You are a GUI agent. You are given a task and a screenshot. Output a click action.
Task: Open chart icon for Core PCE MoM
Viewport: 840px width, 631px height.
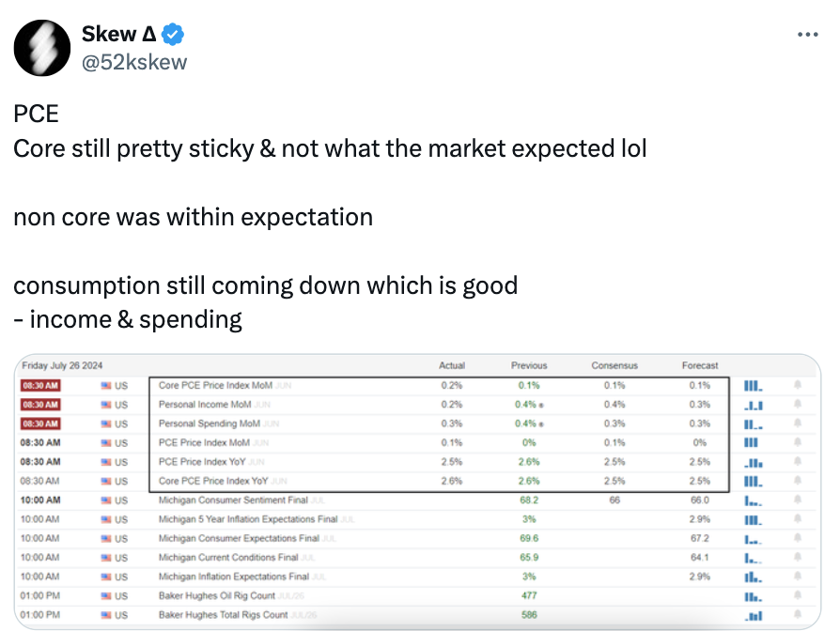click(753, 385)
